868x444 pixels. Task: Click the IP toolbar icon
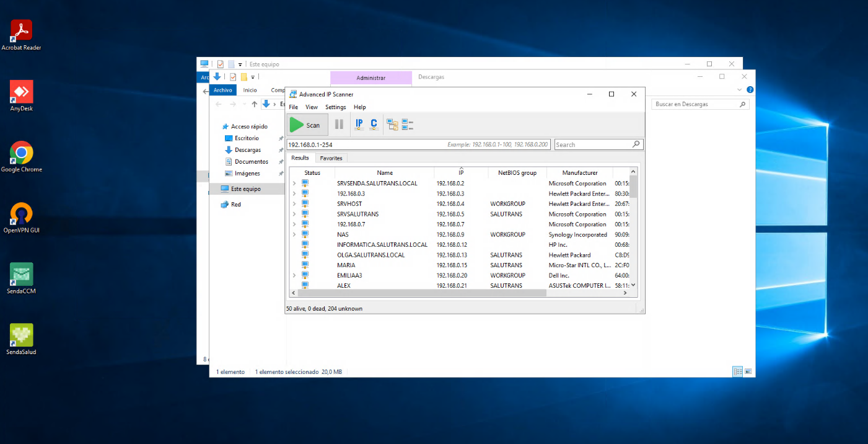point(359,125)
